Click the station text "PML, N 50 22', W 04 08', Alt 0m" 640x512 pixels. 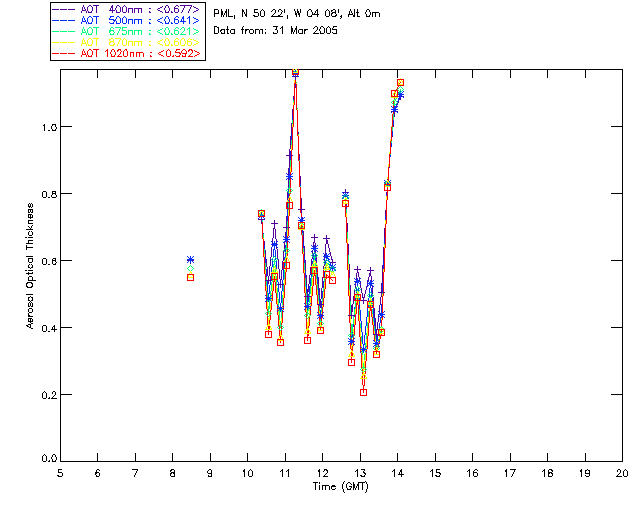297,13
